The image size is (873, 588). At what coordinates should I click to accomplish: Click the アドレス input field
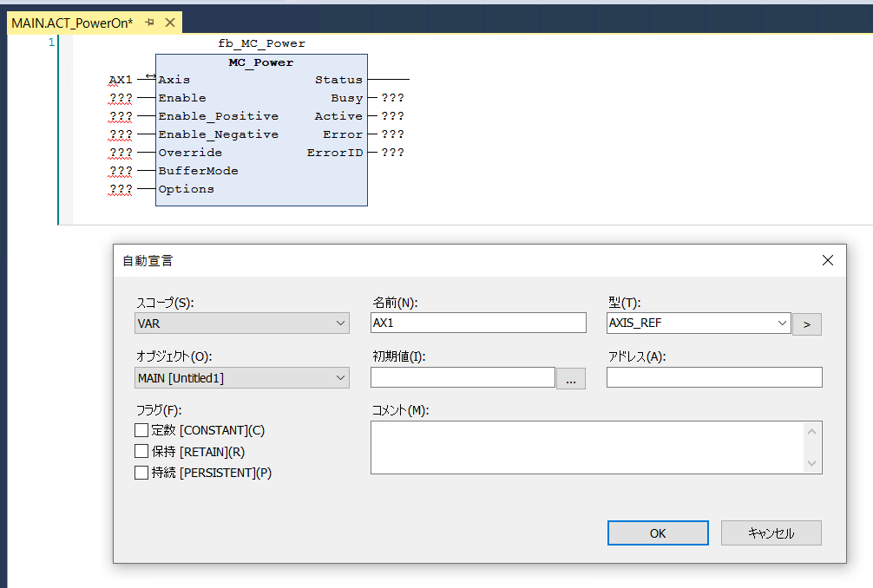[x=714, y=377]
